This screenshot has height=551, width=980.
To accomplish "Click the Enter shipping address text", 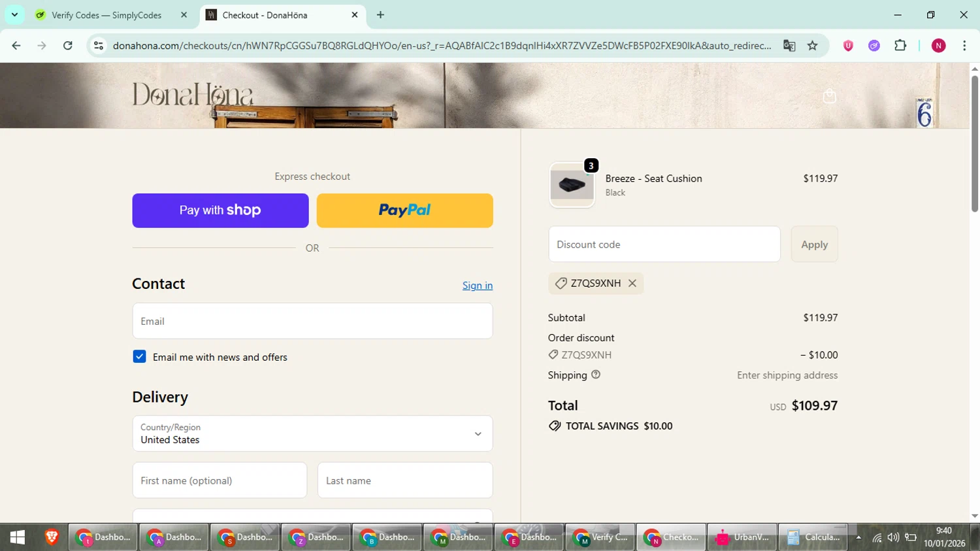I will pos(787,375).
